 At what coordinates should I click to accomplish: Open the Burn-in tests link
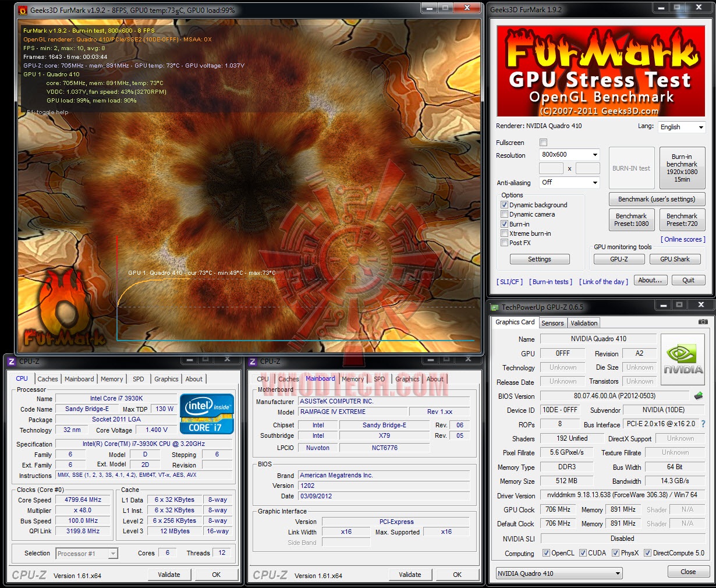pyautogui.click(x=550, y=282)
